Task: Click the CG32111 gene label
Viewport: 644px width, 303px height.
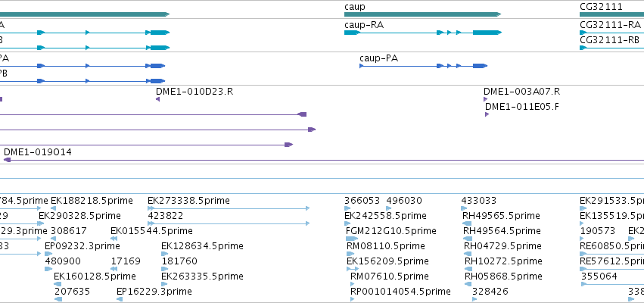Action: 602,7
